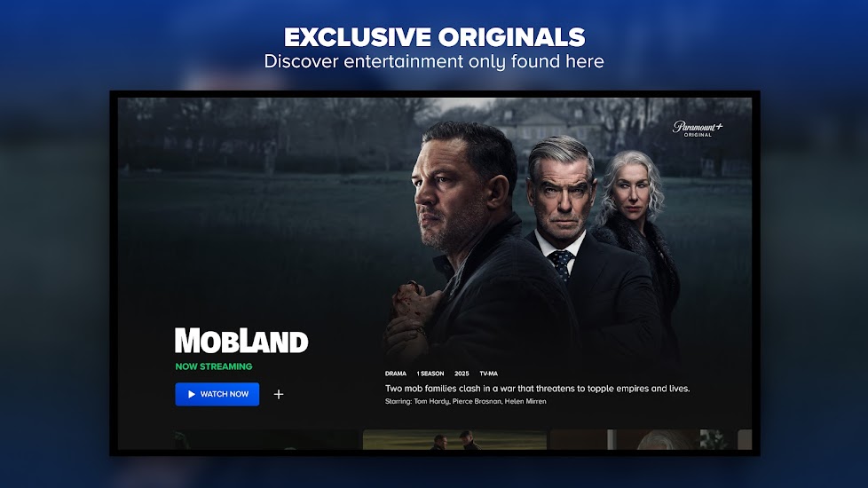Click the blue Watch Now button
Image resolution: width=868 pixels, height=488 pixels.
click(217, 394)
